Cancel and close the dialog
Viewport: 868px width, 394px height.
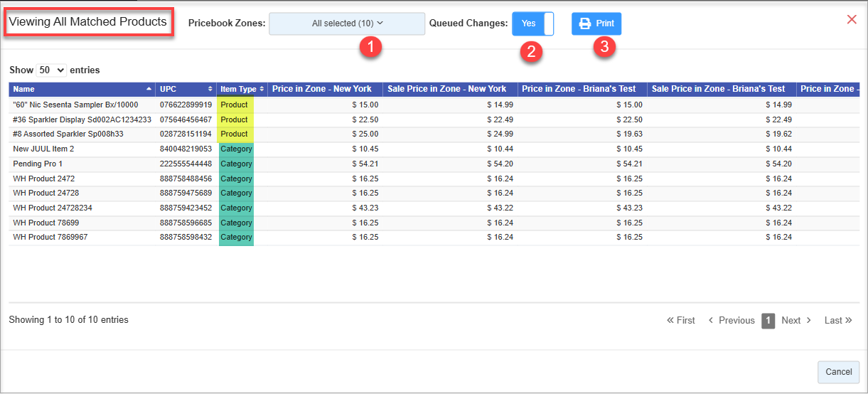(839, 372)
